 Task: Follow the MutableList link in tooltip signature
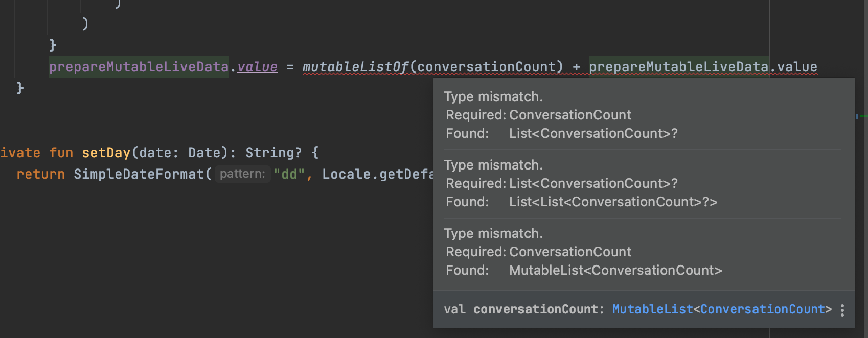click(x=652, y=309)
